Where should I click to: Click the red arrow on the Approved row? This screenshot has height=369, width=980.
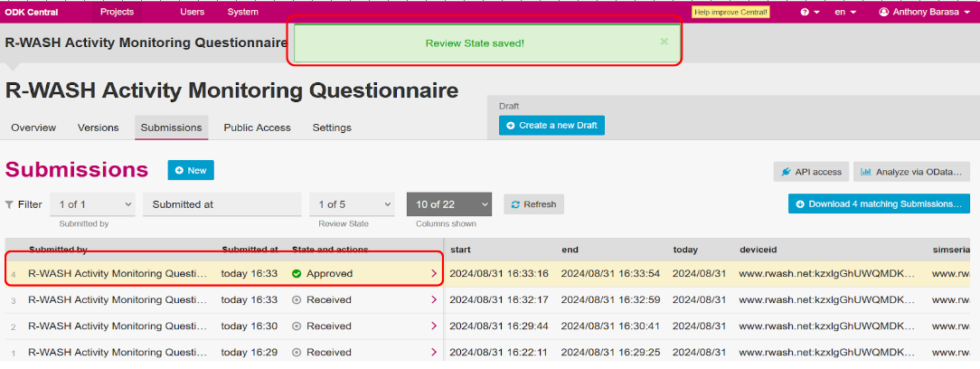click(433, 273)
